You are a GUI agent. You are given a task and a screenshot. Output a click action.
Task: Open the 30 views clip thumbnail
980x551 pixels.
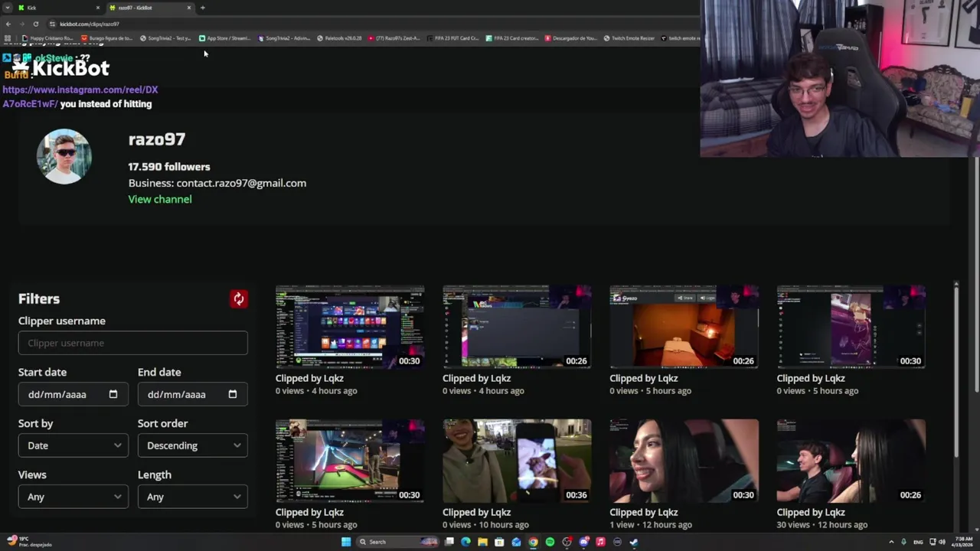pos(851,461)
